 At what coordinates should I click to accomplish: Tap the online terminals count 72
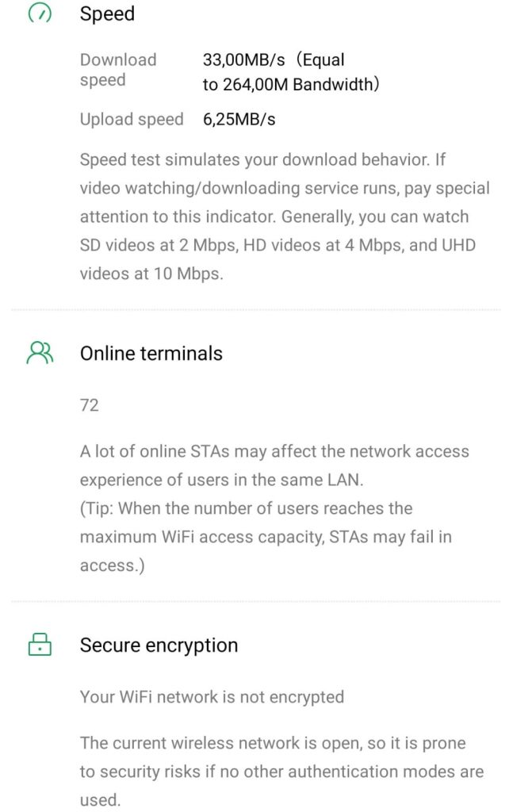click(x=90, y=405)
